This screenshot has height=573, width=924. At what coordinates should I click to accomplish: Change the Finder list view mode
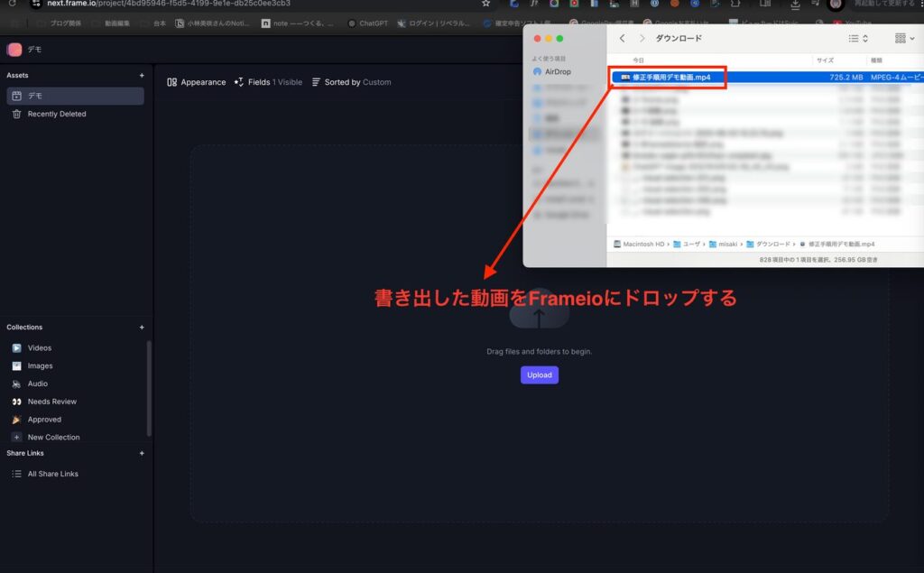(858, 38)
